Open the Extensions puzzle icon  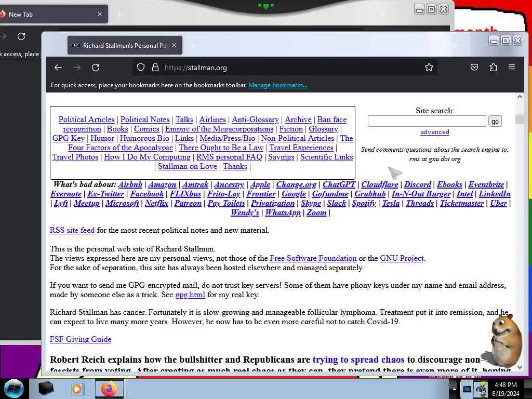coord(493,67)
